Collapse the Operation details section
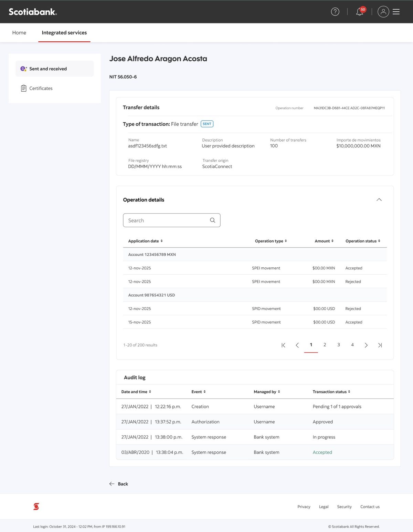This screenshot has height=532, width=413. pyautogui.click(x=379, y=200)
